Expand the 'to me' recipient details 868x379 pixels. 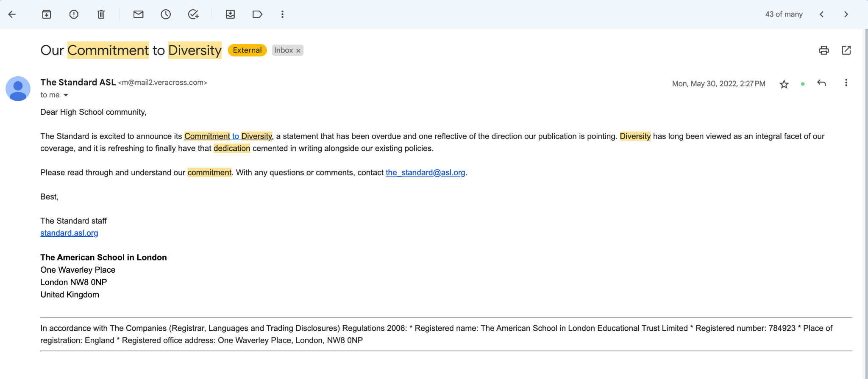(x=66, y=95)
